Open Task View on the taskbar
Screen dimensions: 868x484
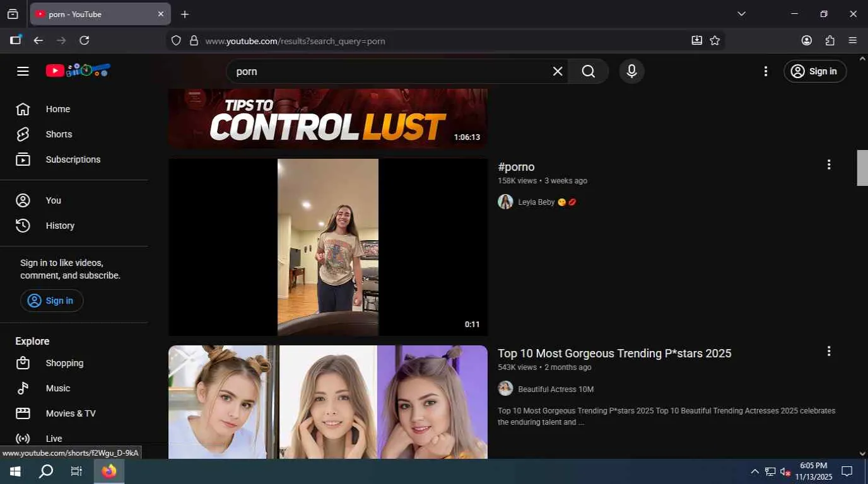76,471
